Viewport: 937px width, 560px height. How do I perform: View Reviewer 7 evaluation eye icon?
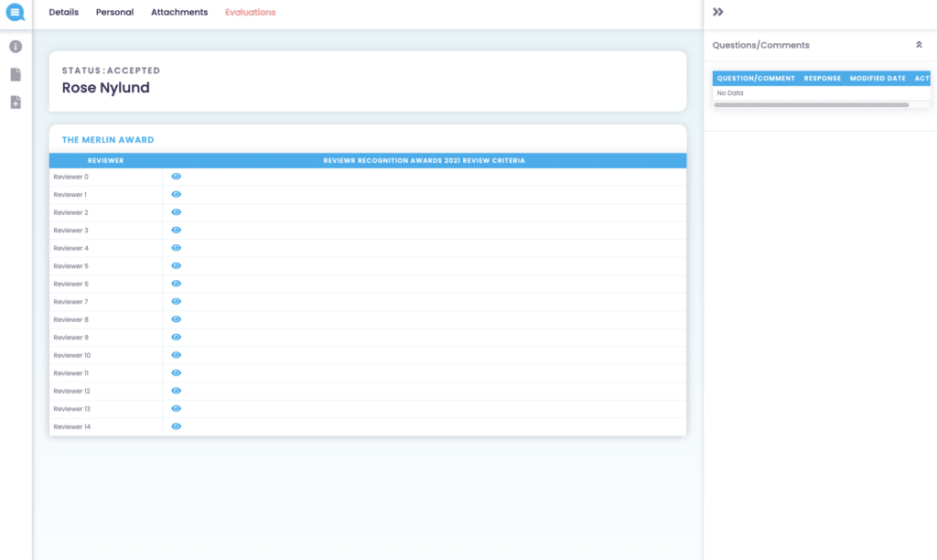point(177,302)
